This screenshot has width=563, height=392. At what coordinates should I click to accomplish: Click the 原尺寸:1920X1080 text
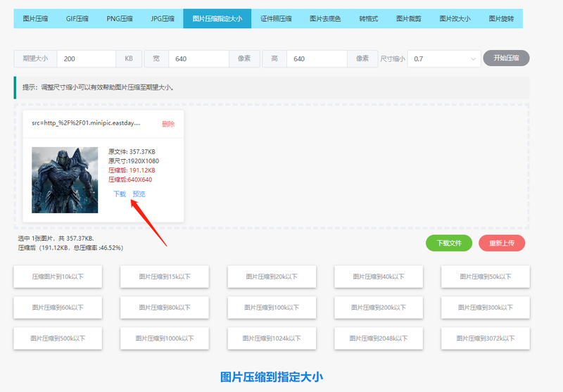tap(134, 161)
